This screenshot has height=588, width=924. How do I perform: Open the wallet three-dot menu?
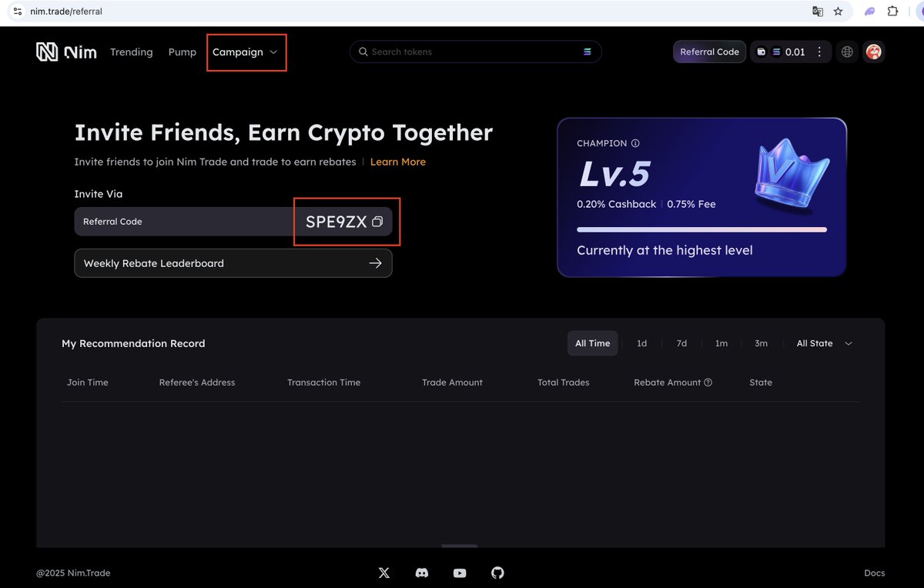[x=819, y=52]
